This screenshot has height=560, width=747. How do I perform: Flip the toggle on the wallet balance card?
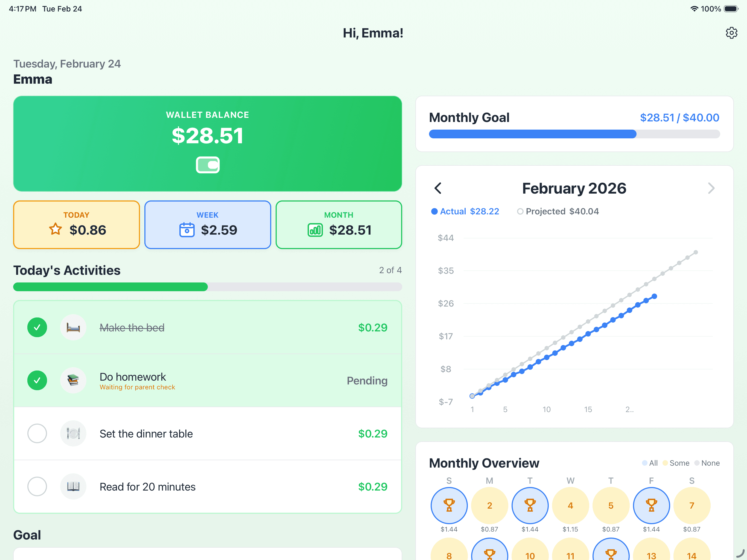coord(207,165)
